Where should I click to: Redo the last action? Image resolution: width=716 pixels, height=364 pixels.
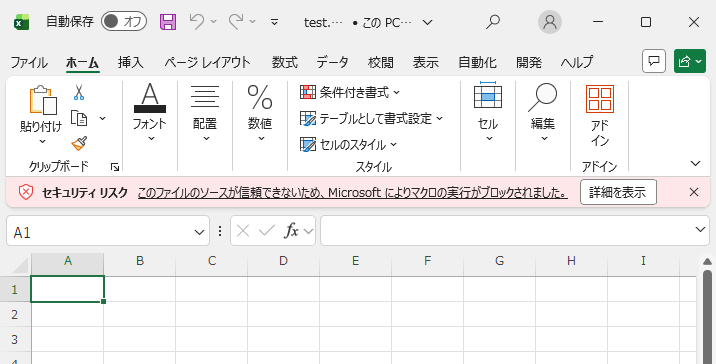coord(236,21)
